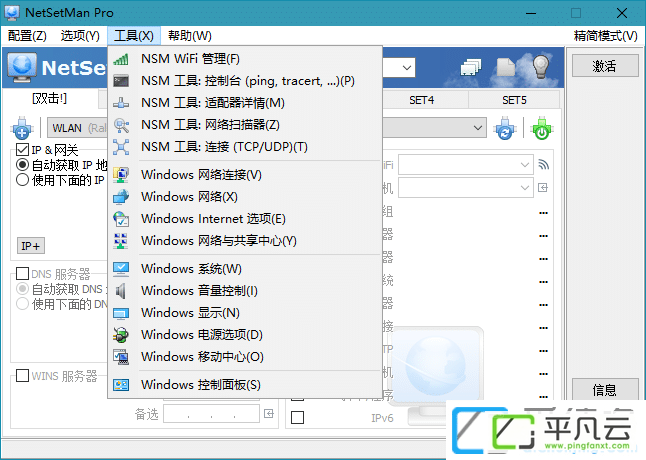Screen dimensions: 646x460
Task: Click the arrow icon beside 备选 field
Action: tap(269, 413)
